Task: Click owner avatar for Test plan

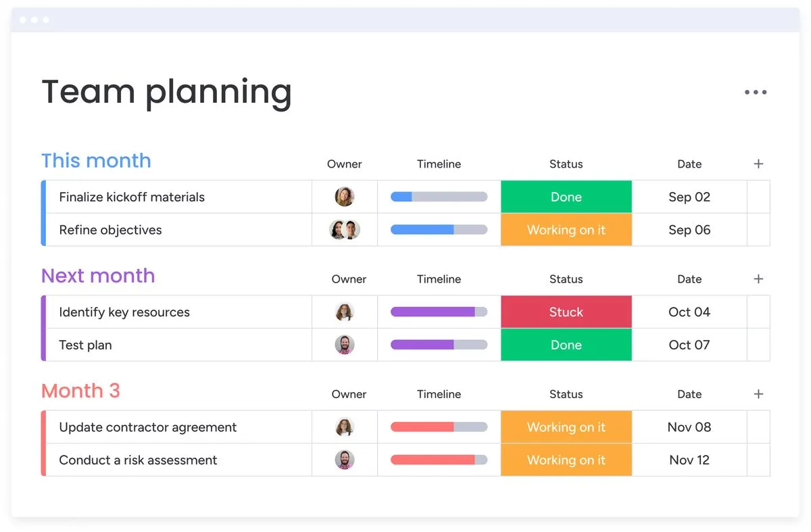Action: [x=345, y=345]
